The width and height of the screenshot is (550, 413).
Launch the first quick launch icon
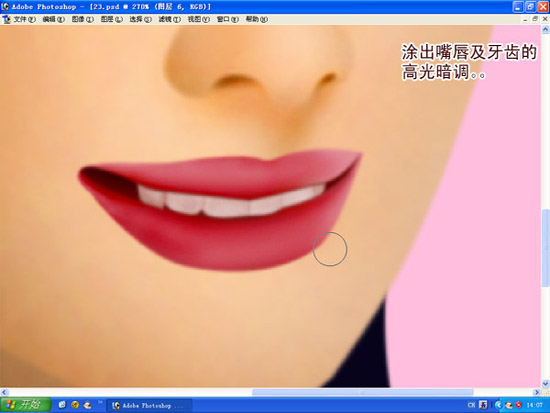point(62,405)
